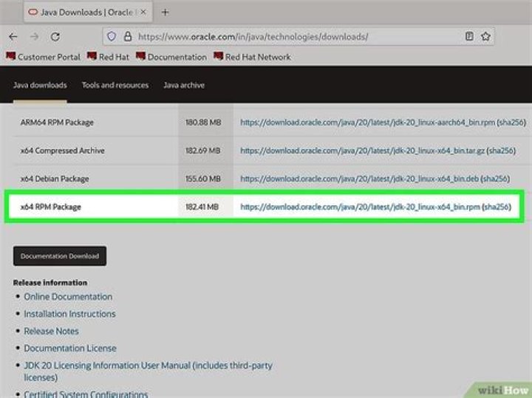Select the 'x64 Compressed Archive' cell text
Viewport: 532px width, 398px height.
(x=62, y=151)
